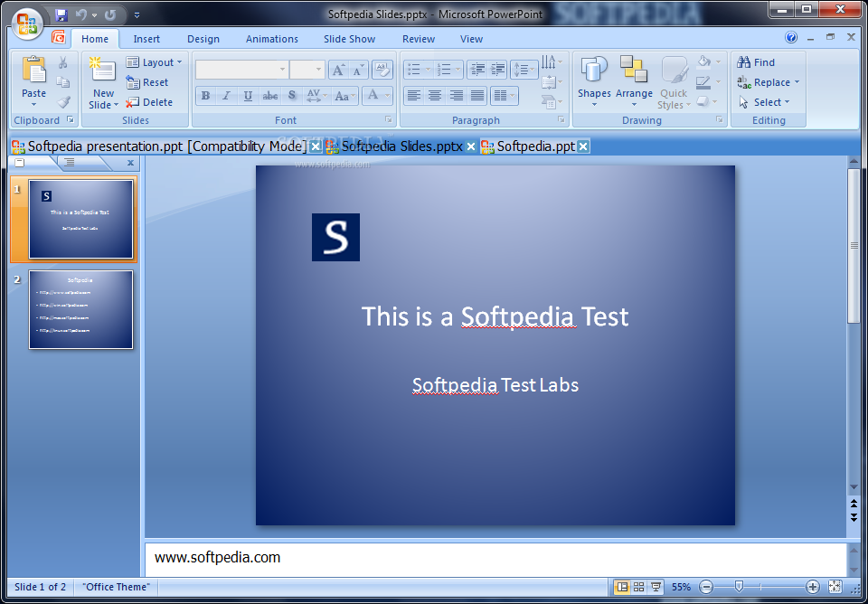Grow font size with large A icon
The height and width of the screenshot is (604, 868).
(x=338, y=70)
